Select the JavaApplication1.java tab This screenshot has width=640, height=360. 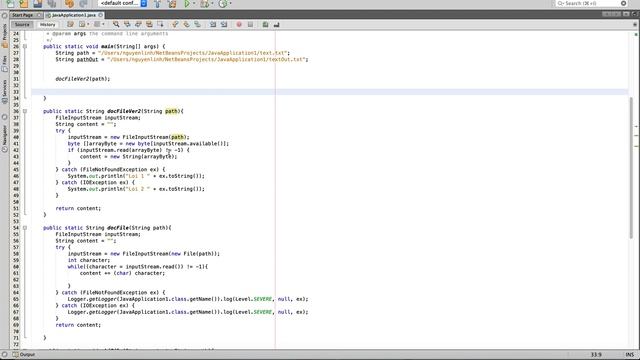[73, 15]
